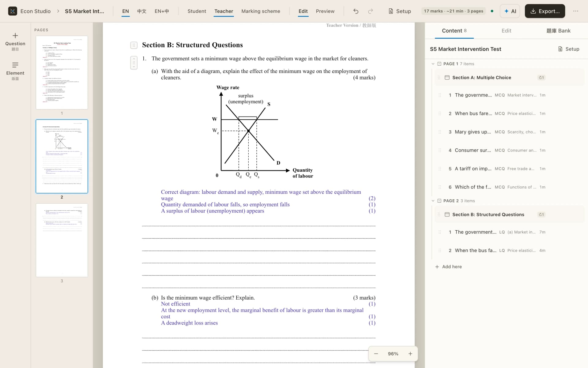Switch language to EN
The width and height of the screenshot is (588, 368).
coord(126,11)
